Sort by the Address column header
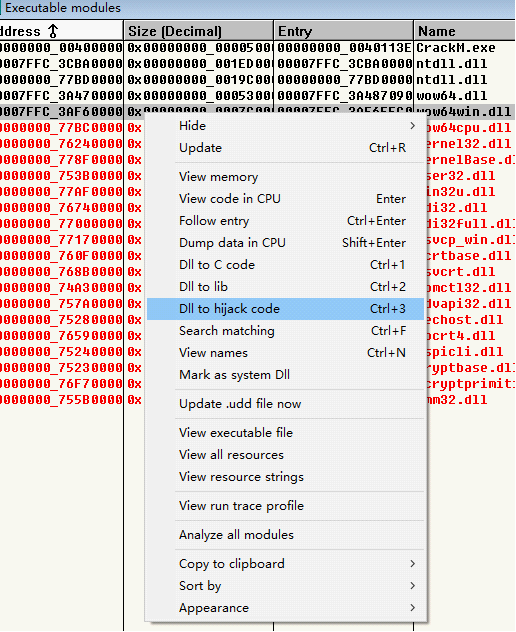516x632 pixels. pos(61,31)
